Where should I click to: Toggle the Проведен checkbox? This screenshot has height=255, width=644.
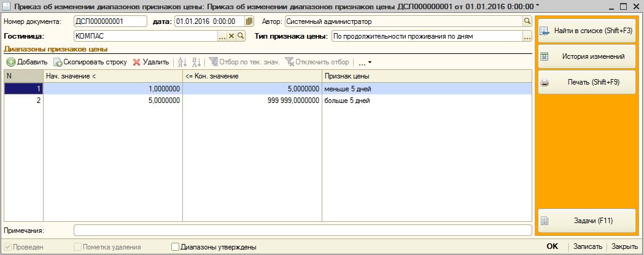click(7, 247)
